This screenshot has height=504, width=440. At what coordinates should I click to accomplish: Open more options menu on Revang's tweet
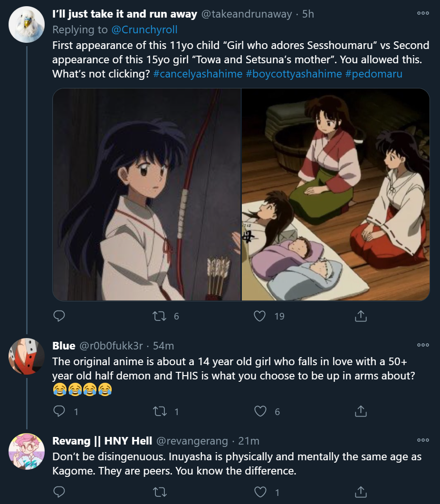[x=423, y=440]
